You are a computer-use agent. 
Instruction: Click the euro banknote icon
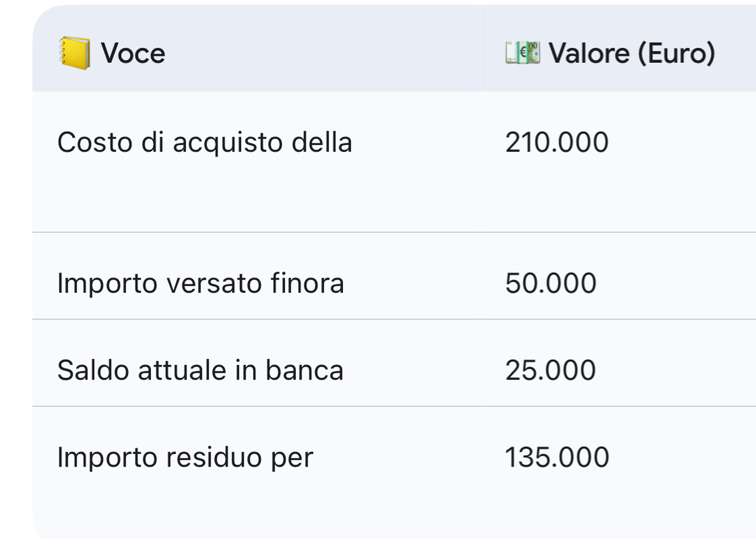click(x=522, y=53)
